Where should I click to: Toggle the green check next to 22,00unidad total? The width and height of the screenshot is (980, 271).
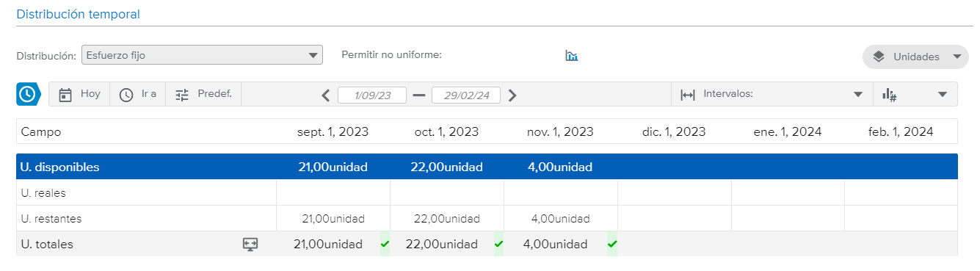[x=498, y=244]
